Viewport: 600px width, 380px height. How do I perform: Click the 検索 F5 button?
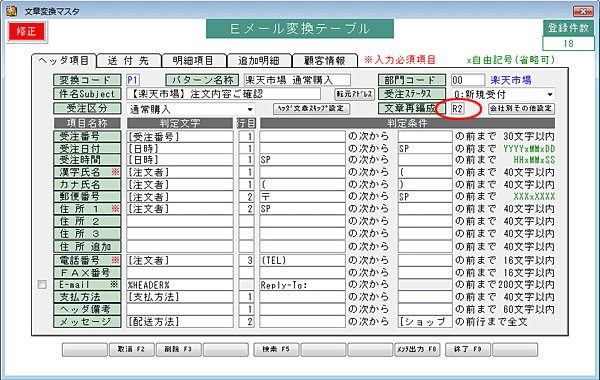[276, 349]
